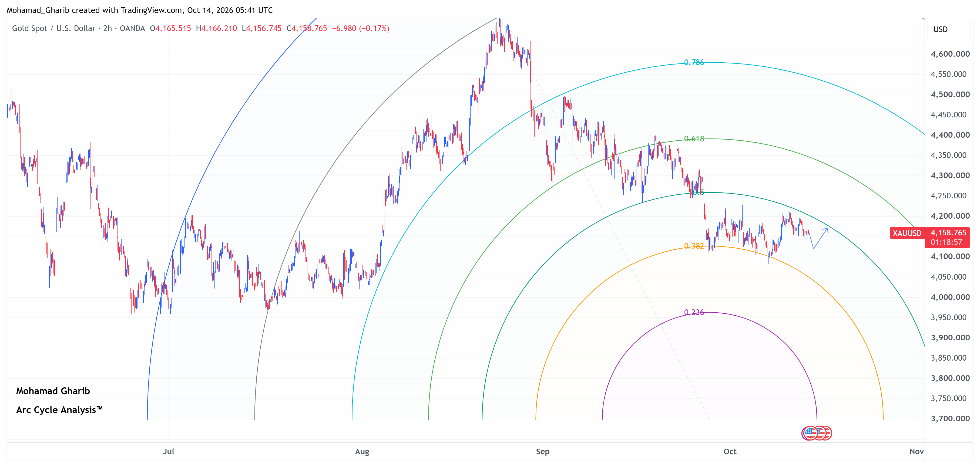Image resolution: width=980 pixels, height=464 pixels.
Task: Click the countdown 01:18:57 on the price label
Action: pos(946,242)
